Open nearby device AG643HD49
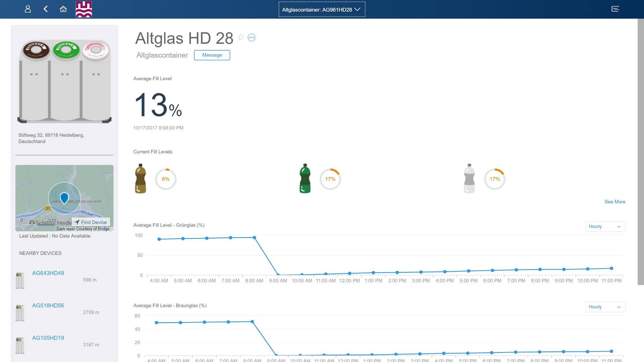The height and width of the screenshot is (362, 644). [48, 273]
